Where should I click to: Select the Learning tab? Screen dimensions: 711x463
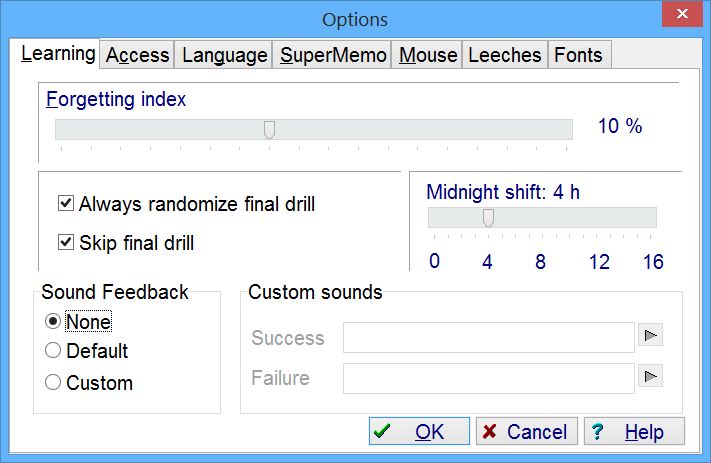pos(58,53)
